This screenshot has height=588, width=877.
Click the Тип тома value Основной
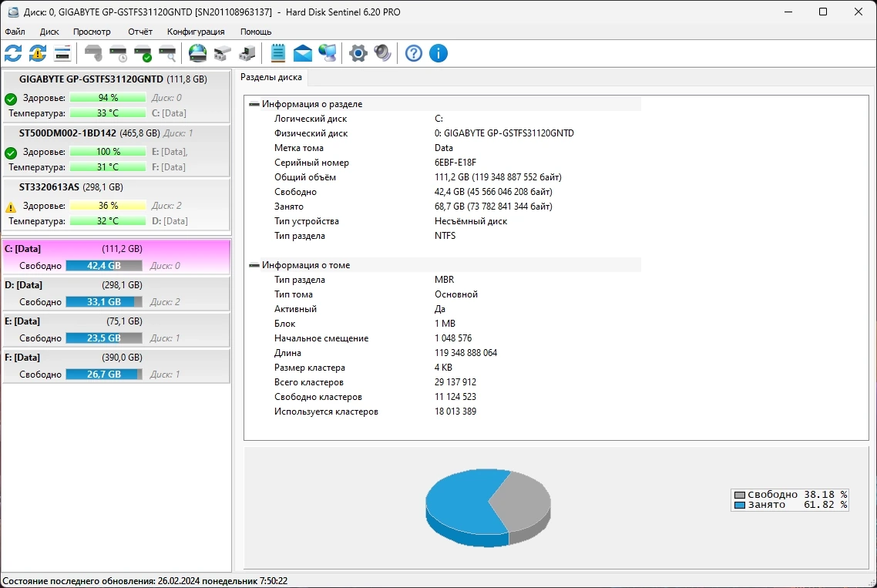(455, 294)
